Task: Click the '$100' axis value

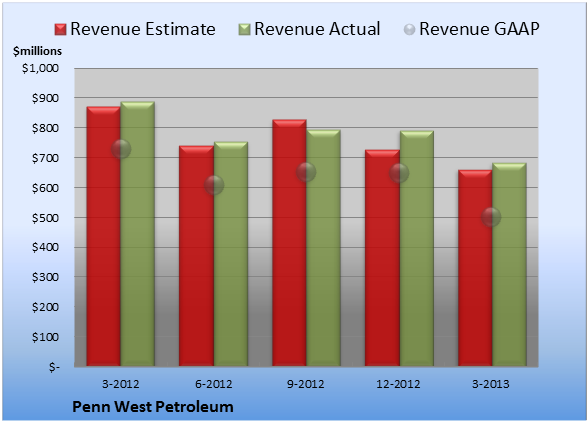Action: [45, 337]
